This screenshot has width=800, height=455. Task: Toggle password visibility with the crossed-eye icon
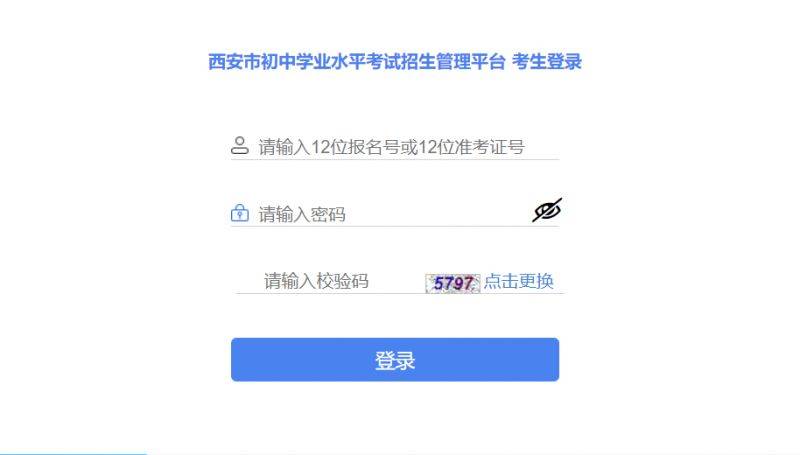pyautogui.click(x=547, y=210)
